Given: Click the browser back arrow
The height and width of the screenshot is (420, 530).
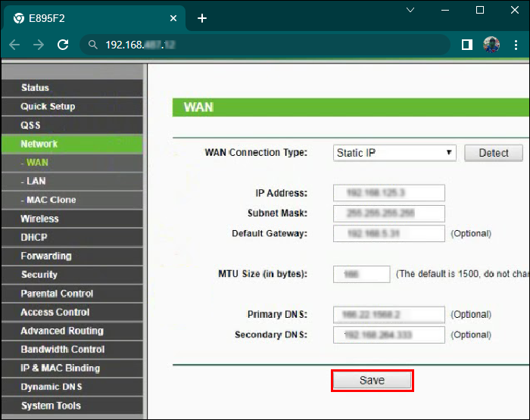Looking at the screenshot, I should click(14, 45).
